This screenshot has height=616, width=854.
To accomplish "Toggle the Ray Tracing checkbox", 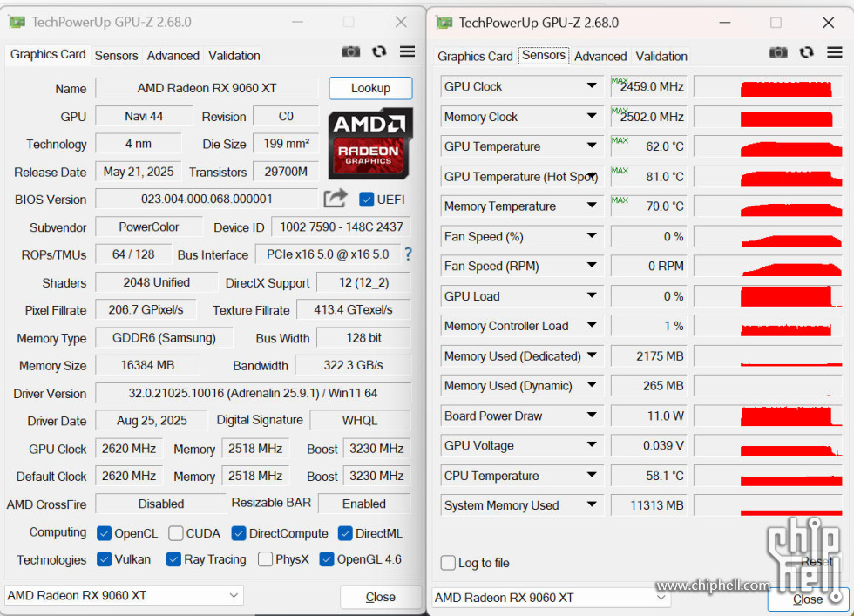I will 173,559.
